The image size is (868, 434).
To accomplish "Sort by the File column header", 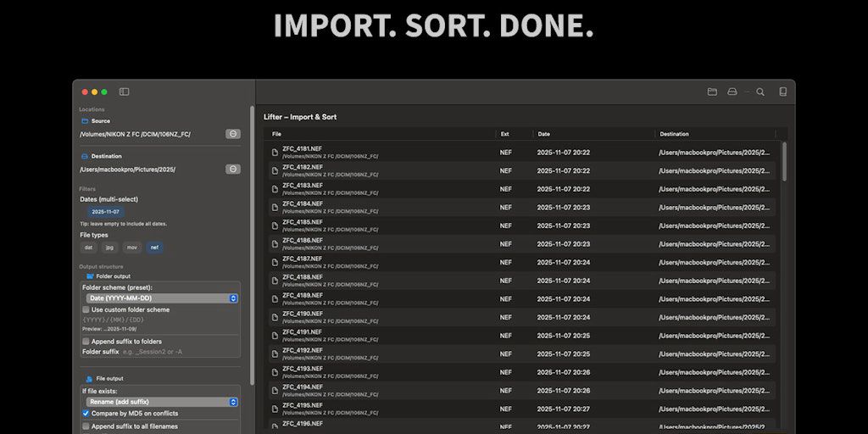I will coord(277,134).
